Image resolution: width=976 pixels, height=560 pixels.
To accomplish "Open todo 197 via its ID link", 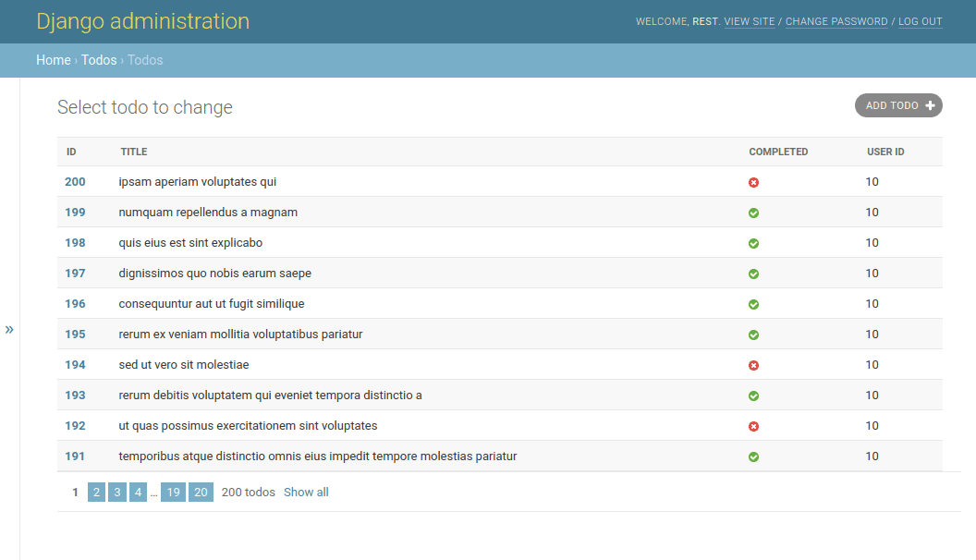I will pyautogui.click(x=74, y=273).
